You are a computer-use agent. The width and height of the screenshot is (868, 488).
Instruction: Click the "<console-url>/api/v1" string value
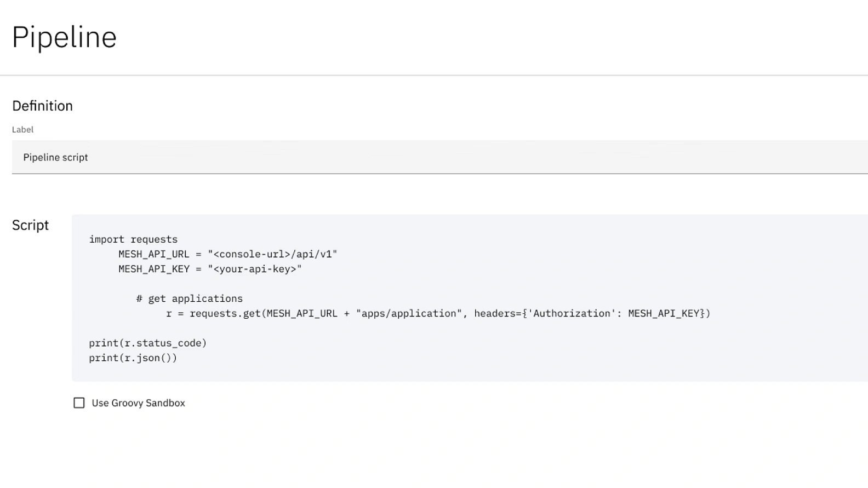tap(272, 254)
